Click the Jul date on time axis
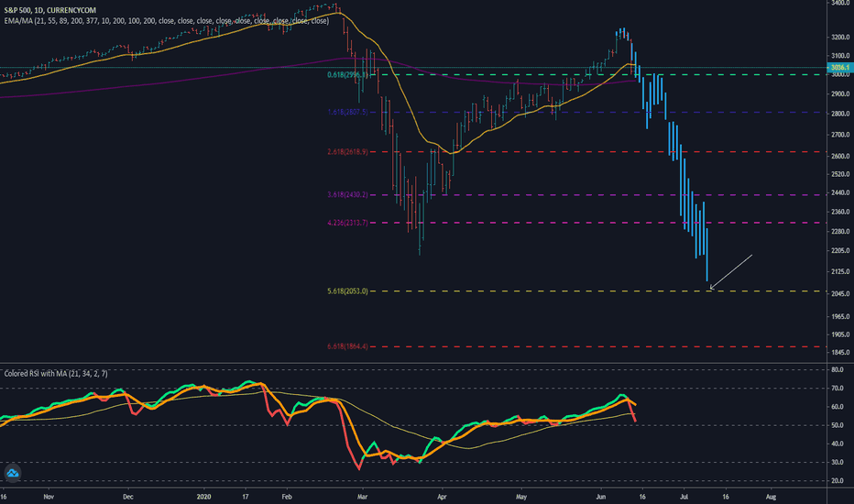The width and height of the screenshot is (854, 504). [x=684, y=497]
